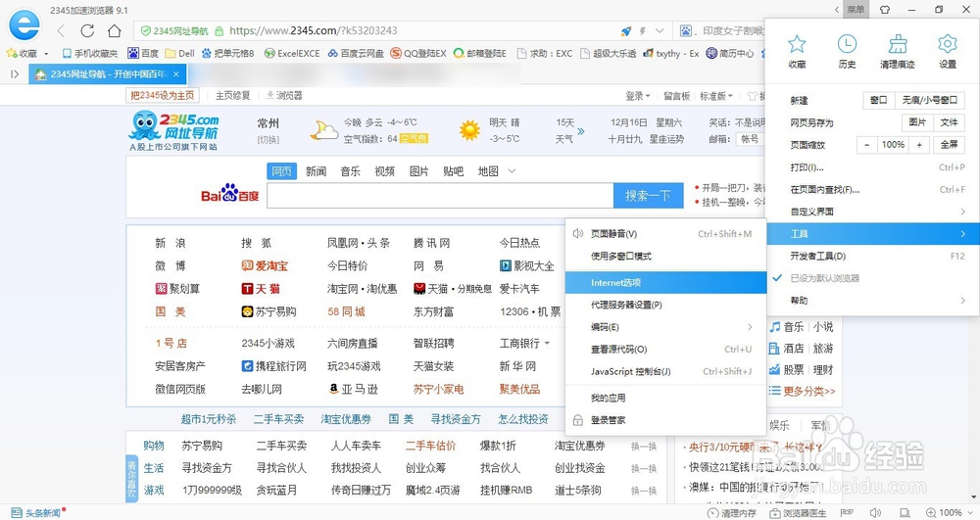
Task: Open the 菜单 button in title bar
Action: [x=856, y=10]
